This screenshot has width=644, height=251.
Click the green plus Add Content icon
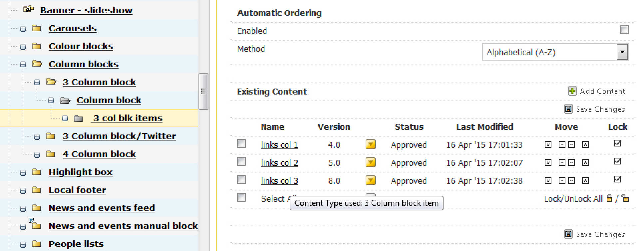pyautogui.click(x=572, y=91)
